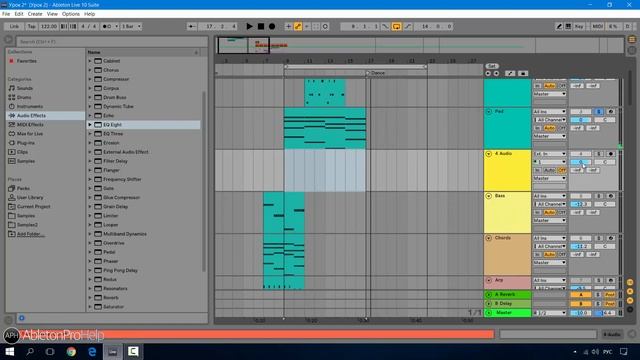The height and width of the screenshot is (360, 640).
Task: Solo the Pad track
Action: point(598,111)
